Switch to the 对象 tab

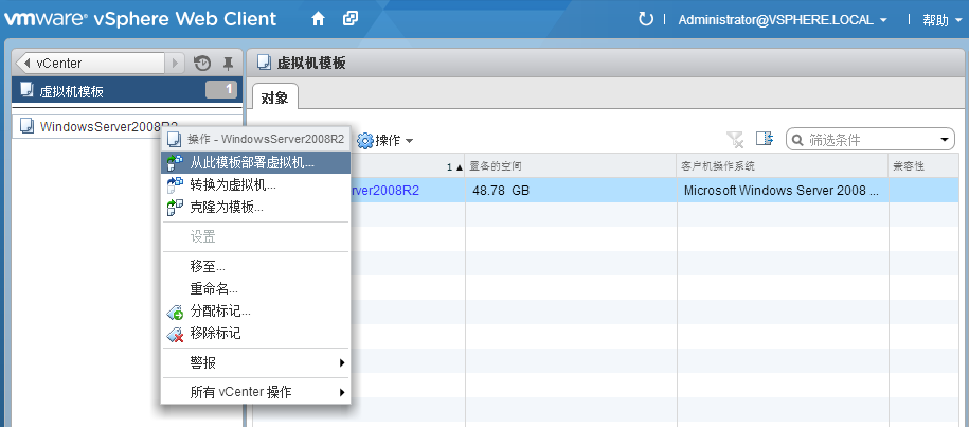(275, 97)
